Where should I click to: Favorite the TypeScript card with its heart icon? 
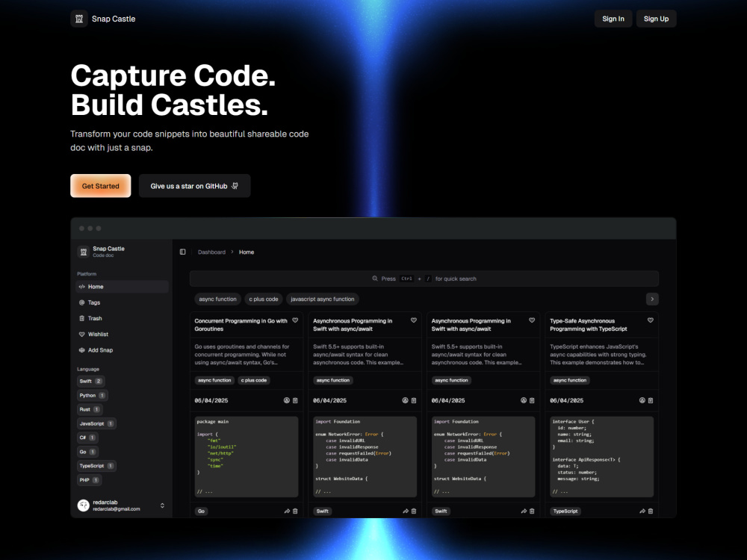(x=651, y=320)
